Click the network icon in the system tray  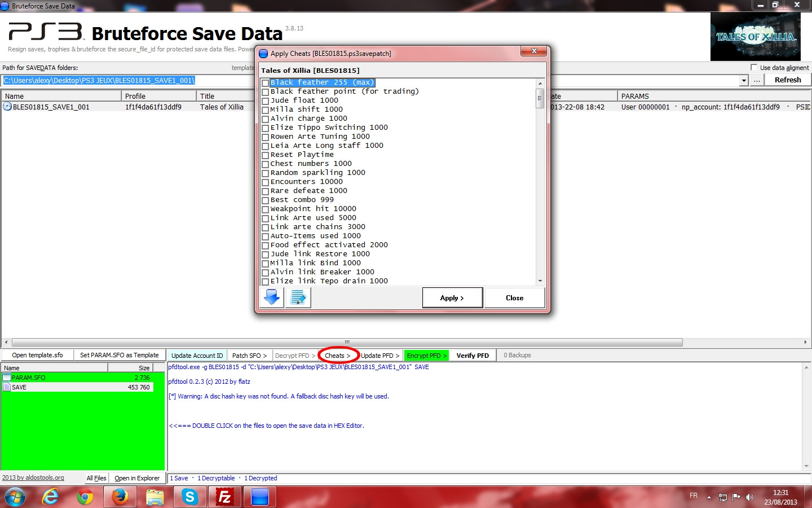[x=722, y=497]
